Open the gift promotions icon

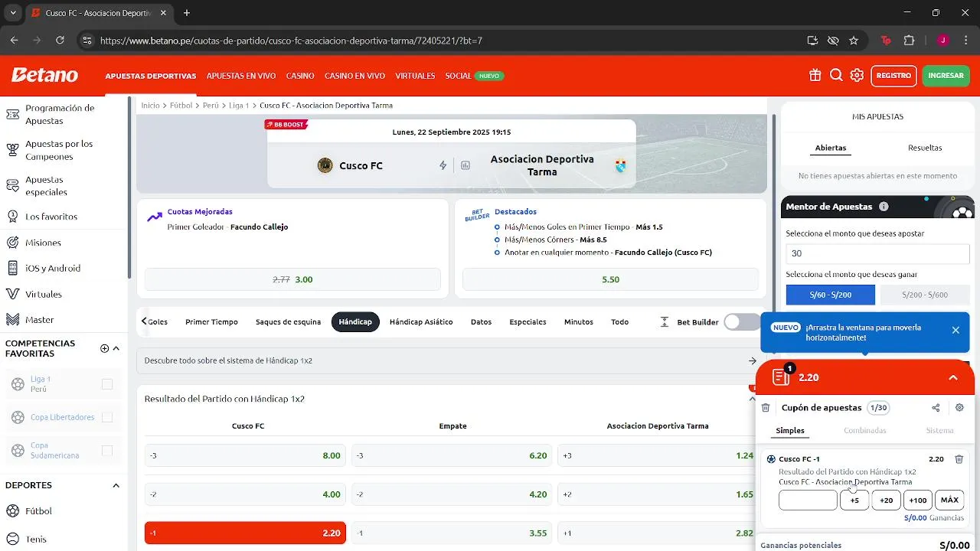point(815,75)
